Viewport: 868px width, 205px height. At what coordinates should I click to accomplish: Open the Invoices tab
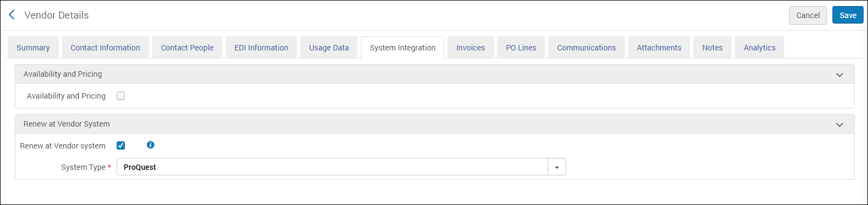tap(471, 48)
